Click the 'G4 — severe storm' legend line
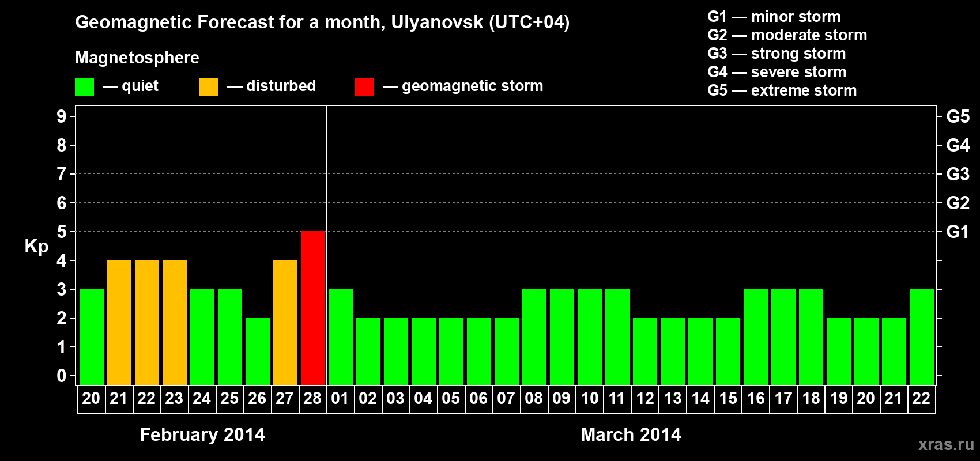 click(777, 72)
